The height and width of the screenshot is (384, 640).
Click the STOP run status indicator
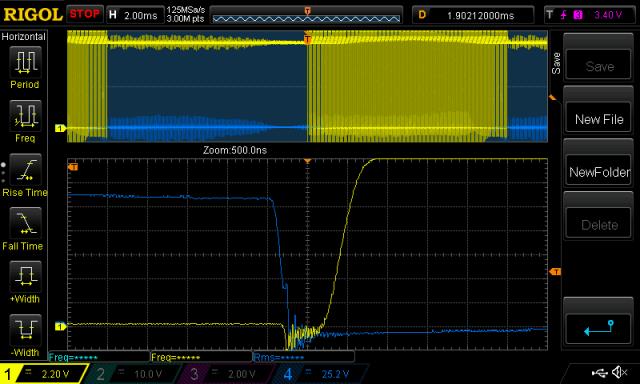[x=84, y=14]
